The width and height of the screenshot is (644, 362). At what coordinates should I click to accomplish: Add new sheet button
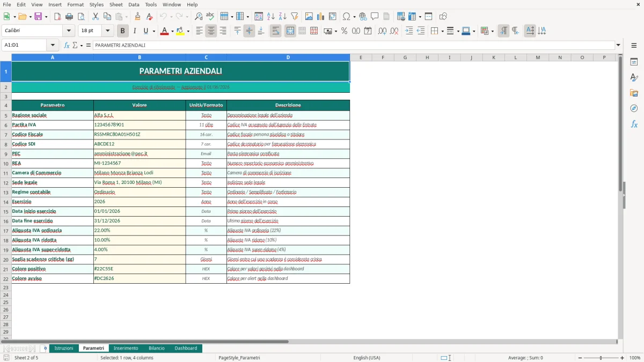point(45,349)
